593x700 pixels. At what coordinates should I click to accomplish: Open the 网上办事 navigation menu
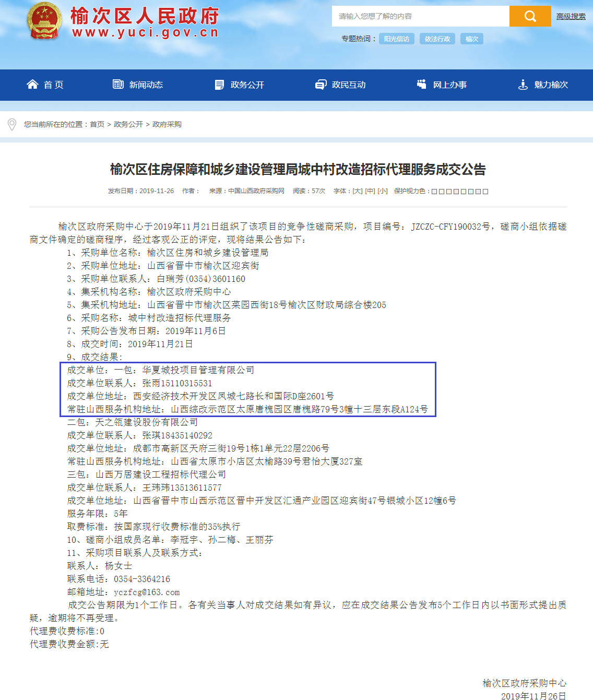(x=449, y=85)
